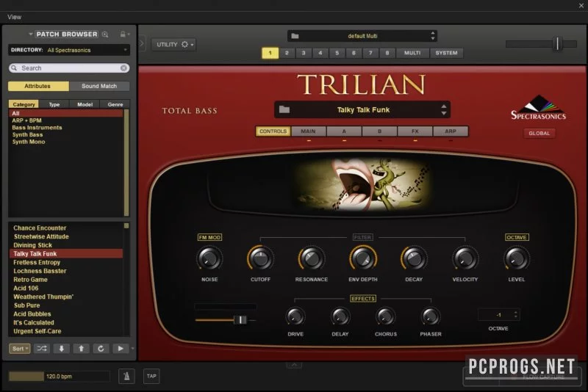Open the Directory All Spectrasonics dropdown

pyautogui.click(x=69, y=50)
